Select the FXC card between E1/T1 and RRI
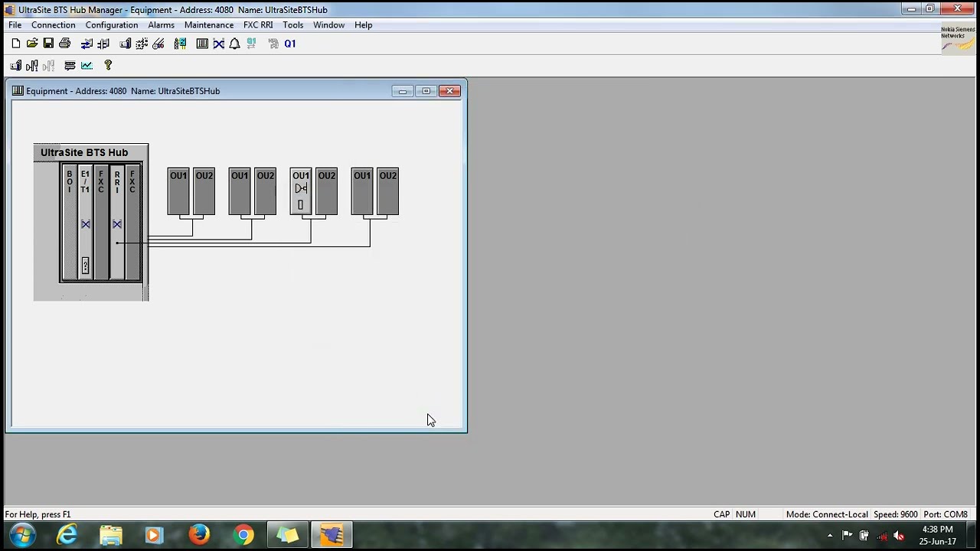This screenshot has width=980, height=551. click(101, 223)
